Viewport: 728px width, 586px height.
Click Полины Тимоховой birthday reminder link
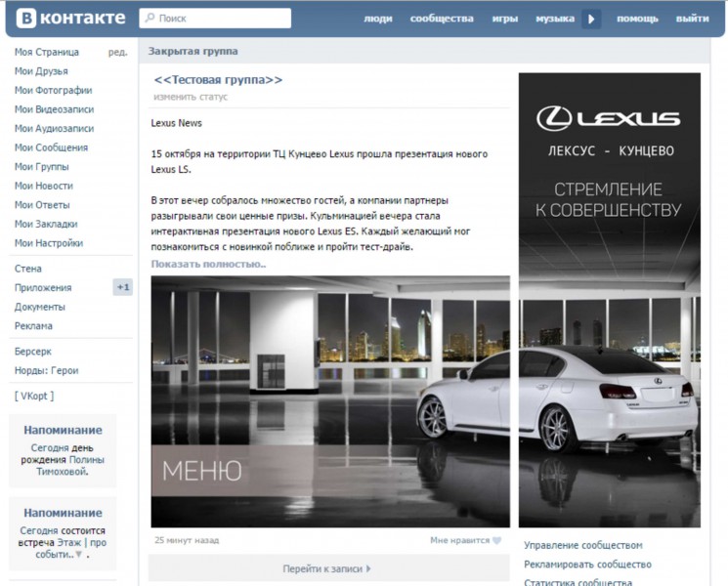tap(70, 465)
